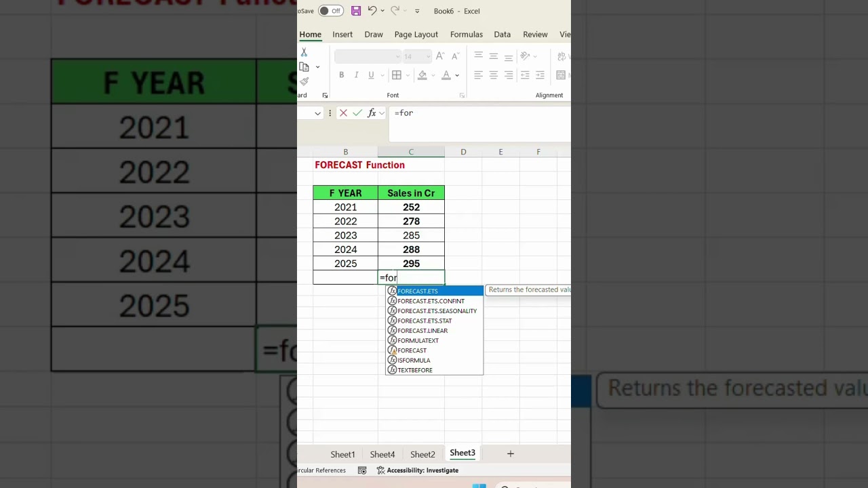Viewport: 868px width, 488px height.
Task: Click the purple Save icon
Action: coord(356,11)
